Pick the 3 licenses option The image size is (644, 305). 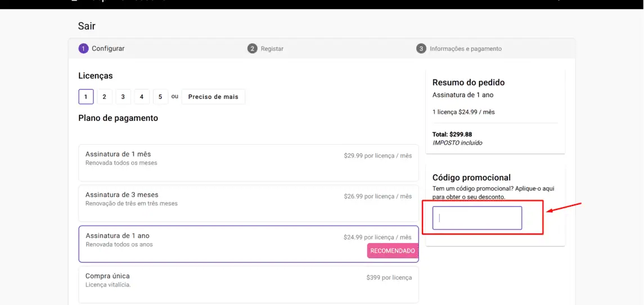(x=123, y=97)
